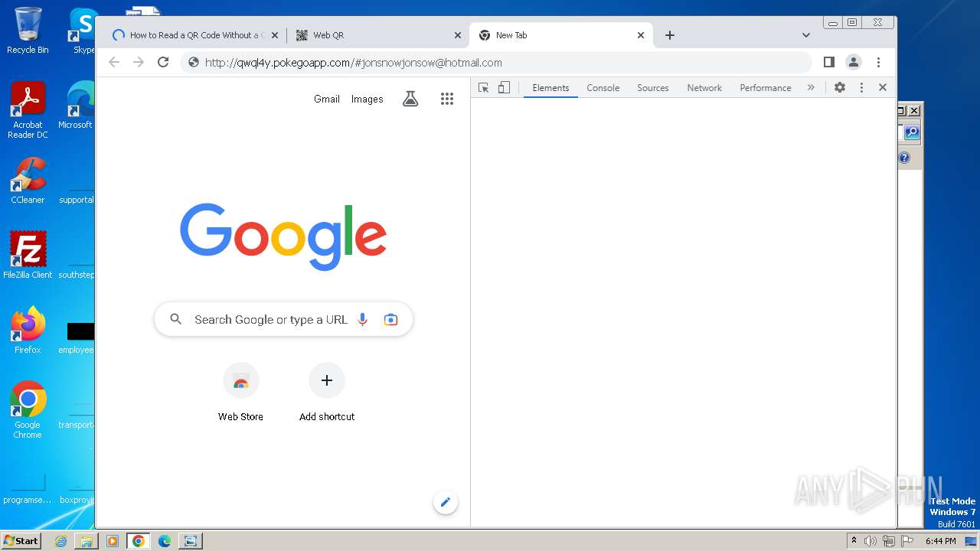The height and width of the screenshot is (551, 980).
Task: Switch to DevTools Network tab
Action: tap(704, 88)
